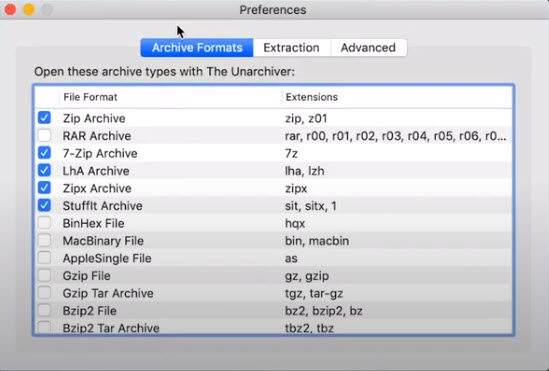Select the 7-Zip Archive row label
Viewport: 549px width, 371px height.
pos(100,153)
